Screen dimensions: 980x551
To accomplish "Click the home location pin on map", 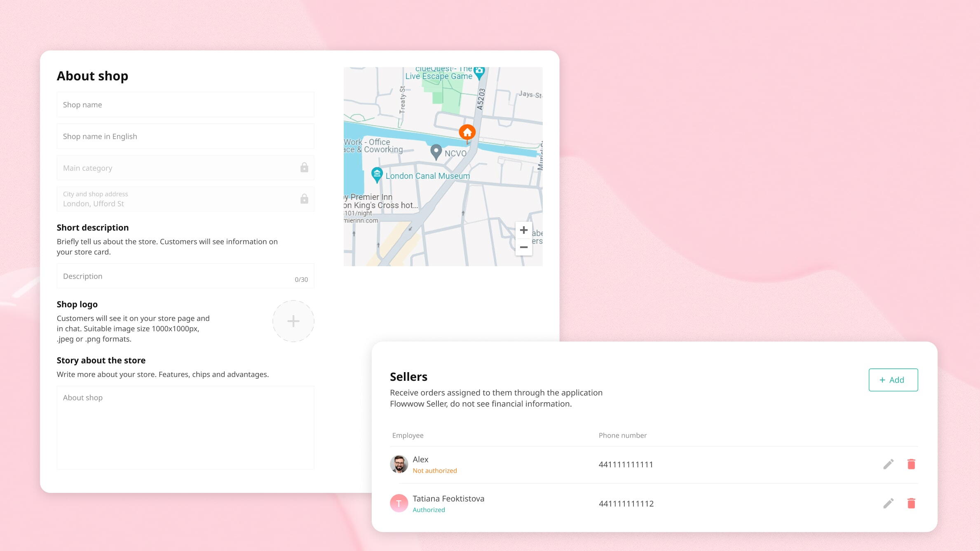I will click(467, 133).
